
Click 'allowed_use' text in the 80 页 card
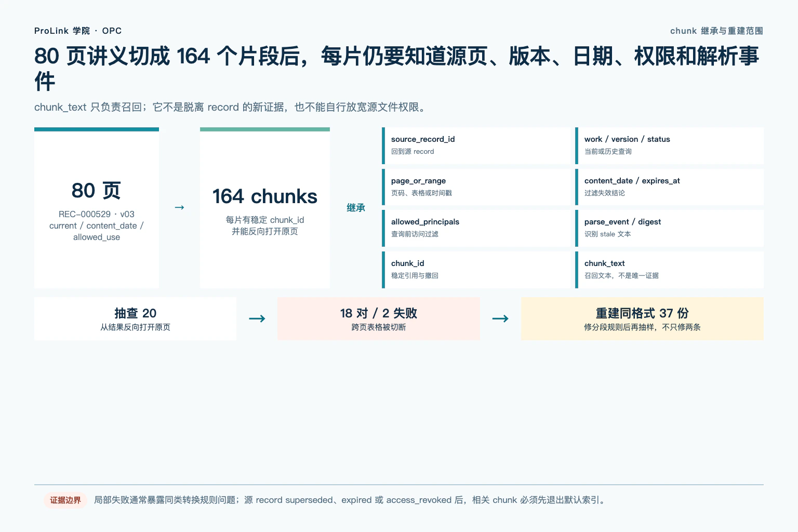[x=97, y=237]
